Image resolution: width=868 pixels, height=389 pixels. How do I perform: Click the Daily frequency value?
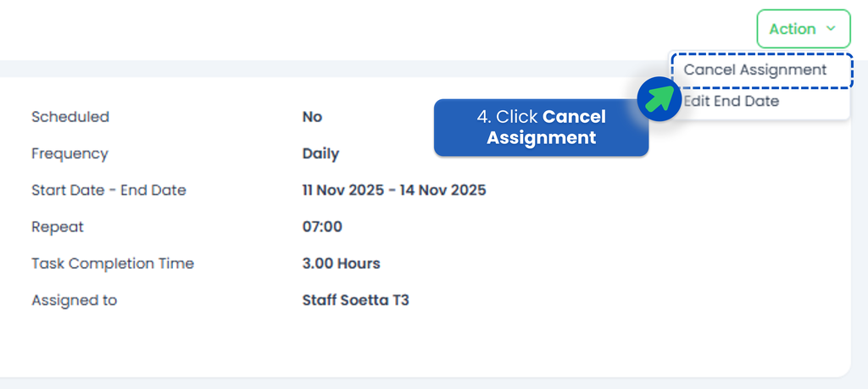click(320, 154)
